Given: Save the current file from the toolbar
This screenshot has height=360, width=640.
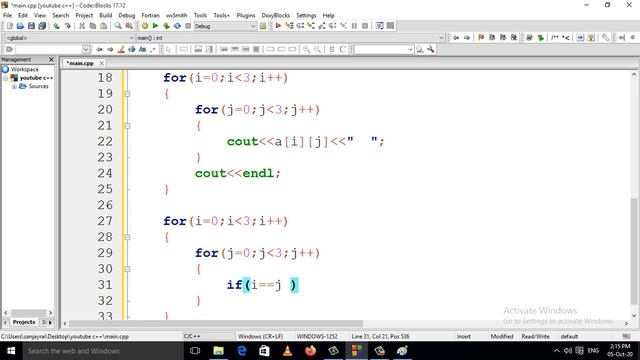Looking at the screenshot, I should [x=31, y=26].
